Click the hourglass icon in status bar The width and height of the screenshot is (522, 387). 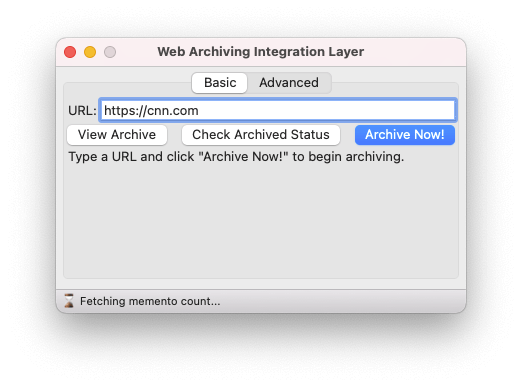pyautogui.click(x=69, y=301)
